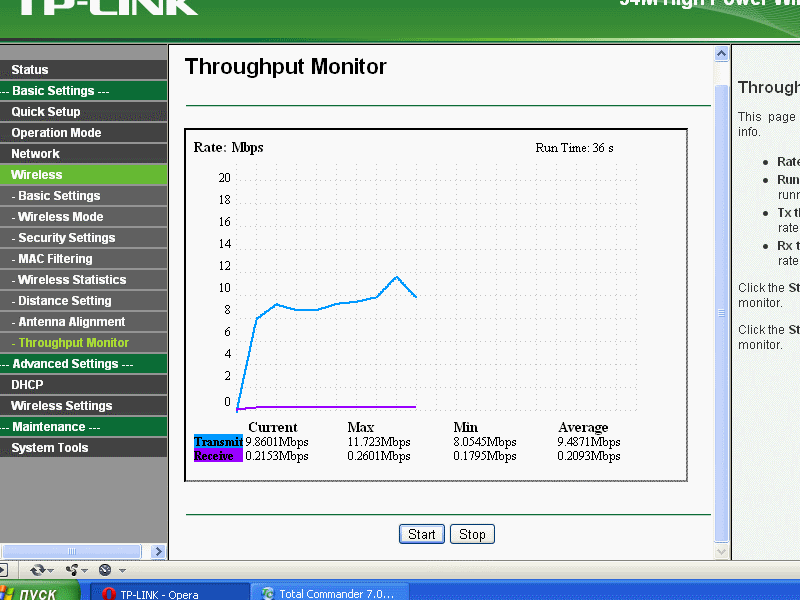Viewport: 800px width, 600px height.
Task: Click scroll-down arrow of main content scrollbar
Action: click(721, 551)
